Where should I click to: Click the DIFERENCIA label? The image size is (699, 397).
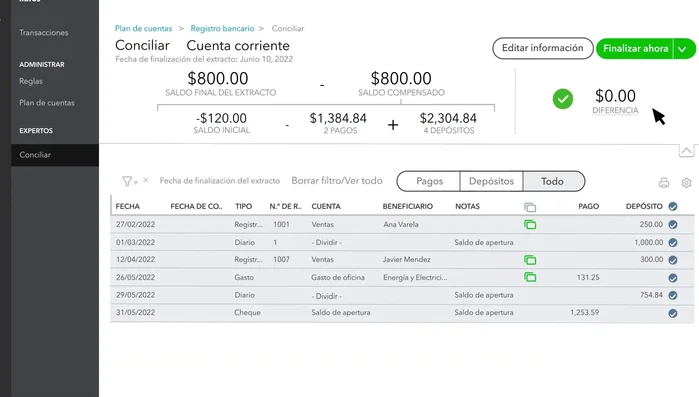click(615, 111)
